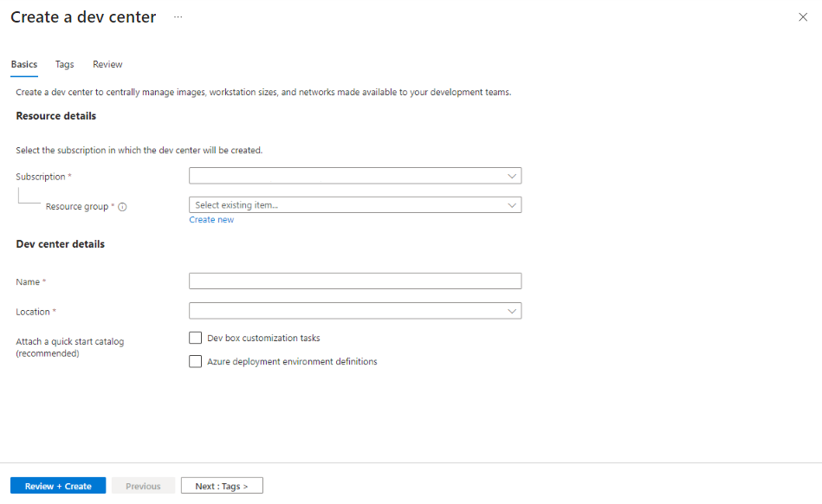This screenshot has height=504, width=822.
Task: Focus the dev center Name field
Action: [x=355, y=281]
